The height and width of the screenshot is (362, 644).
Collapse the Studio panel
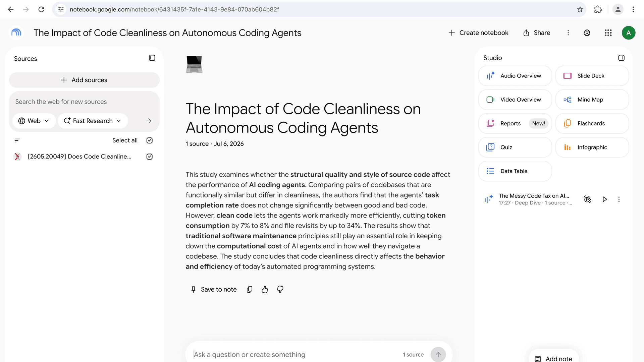click(x=621, y=58)
